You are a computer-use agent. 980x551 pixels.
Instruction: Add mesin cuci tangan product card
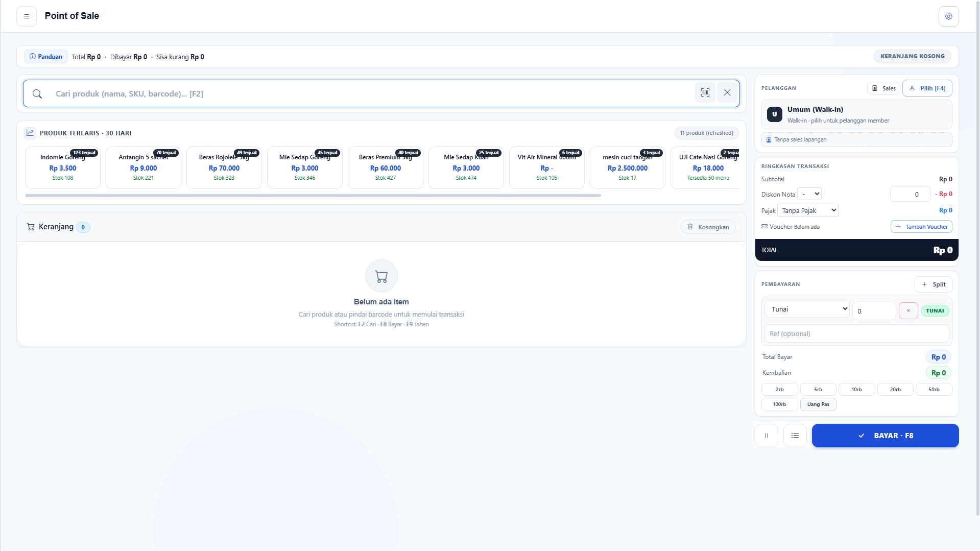pyautogui.click(x=628, y=168)
